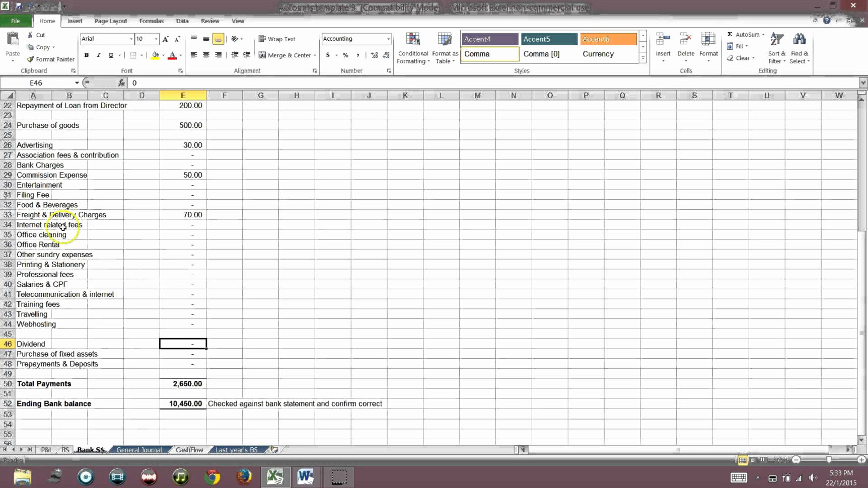
Task: Toggle Italic formatting
Action: click(99, 55)
